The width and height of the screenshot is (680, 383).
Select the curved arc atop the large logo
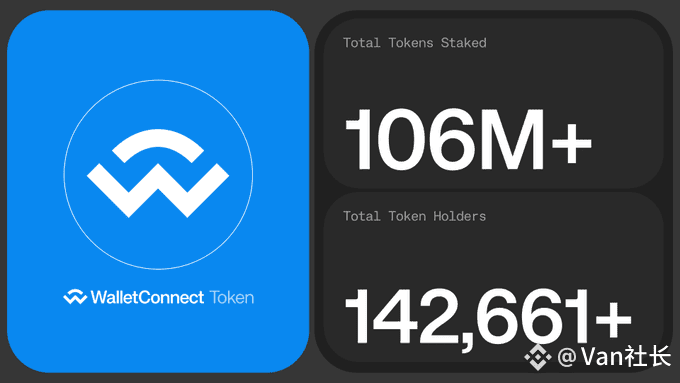coord(158,146)
